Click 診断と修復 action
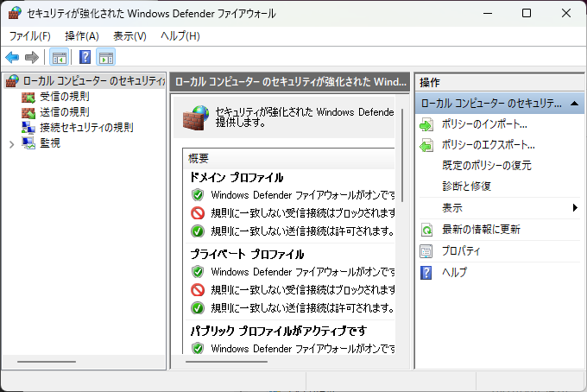 [466, 187]
